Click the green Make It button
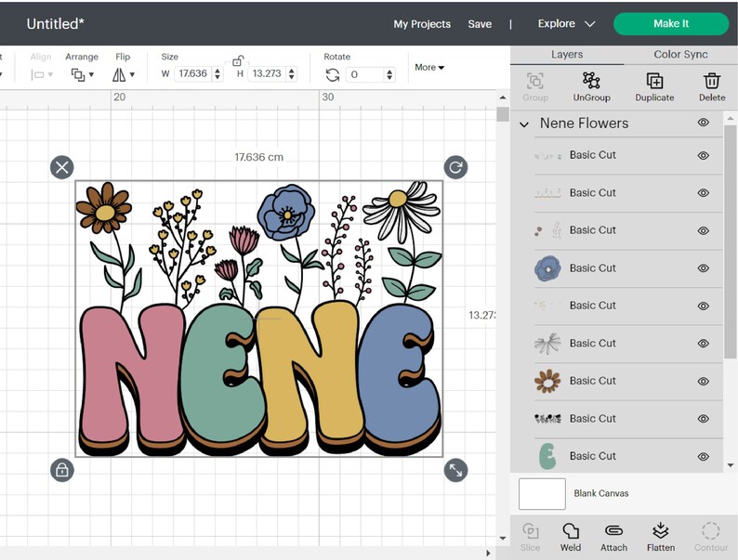The width and height of the screenshot is (738, 560). [x=671, y=23]
